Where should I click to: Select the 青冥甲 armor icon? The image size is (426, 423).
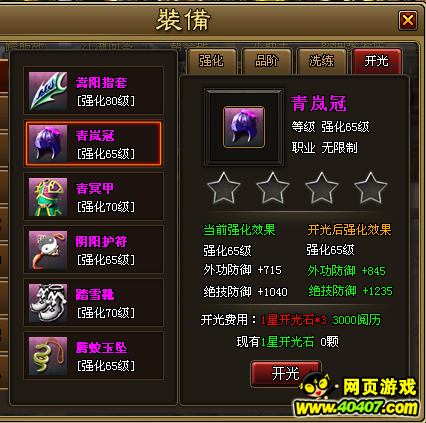(48, 197)
